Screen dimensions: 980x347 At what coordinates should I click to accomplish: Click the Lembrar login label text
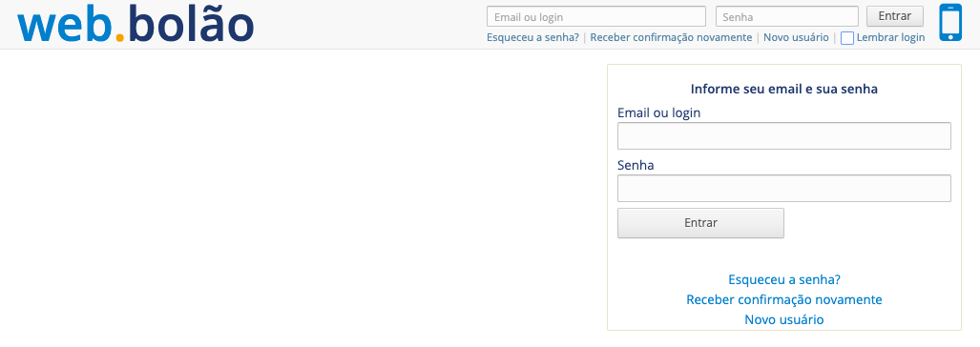(890, 37)
